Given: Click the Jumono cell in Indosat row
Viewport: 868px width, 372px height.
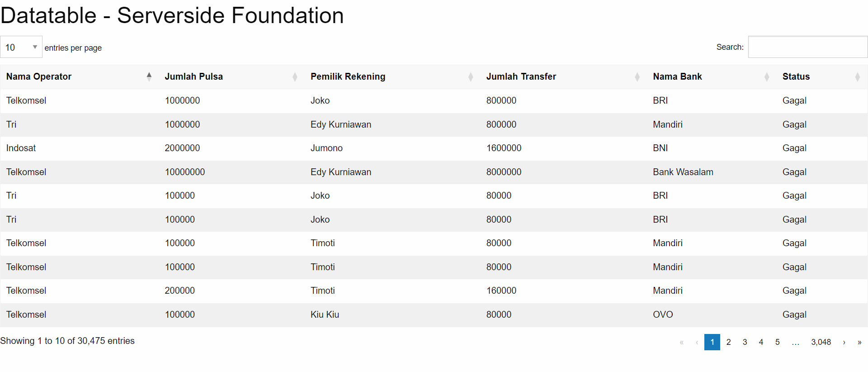Looking at the screenshot, I should (326, 148).
